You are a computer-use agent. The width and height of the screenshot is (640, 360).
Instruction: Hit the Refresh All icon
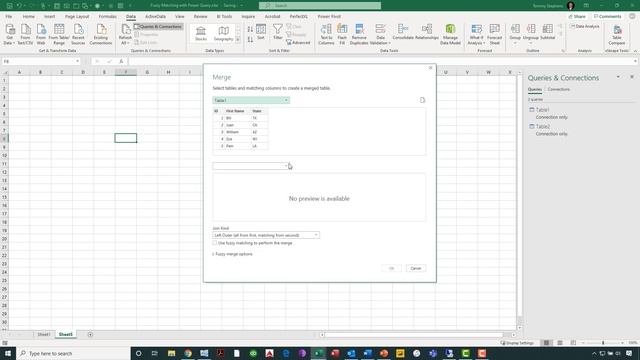click(x=125, y=34)
